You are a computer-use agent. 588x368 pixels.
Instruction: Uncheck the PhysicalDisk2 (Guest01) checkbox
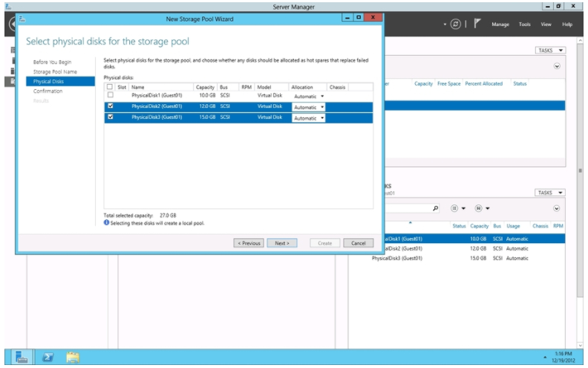(x=110, y=106)
